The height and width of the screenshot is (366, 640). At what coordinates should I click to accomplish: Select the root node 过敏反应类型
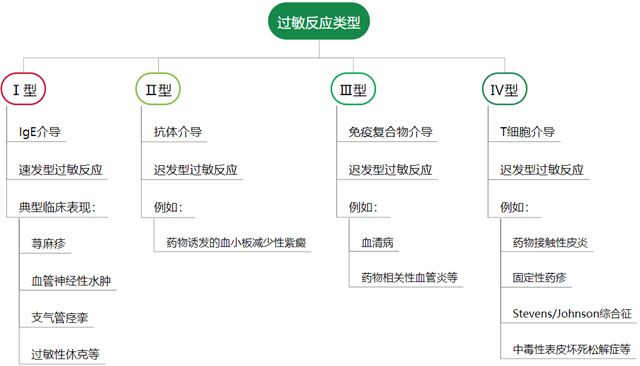tap(319, 22)
